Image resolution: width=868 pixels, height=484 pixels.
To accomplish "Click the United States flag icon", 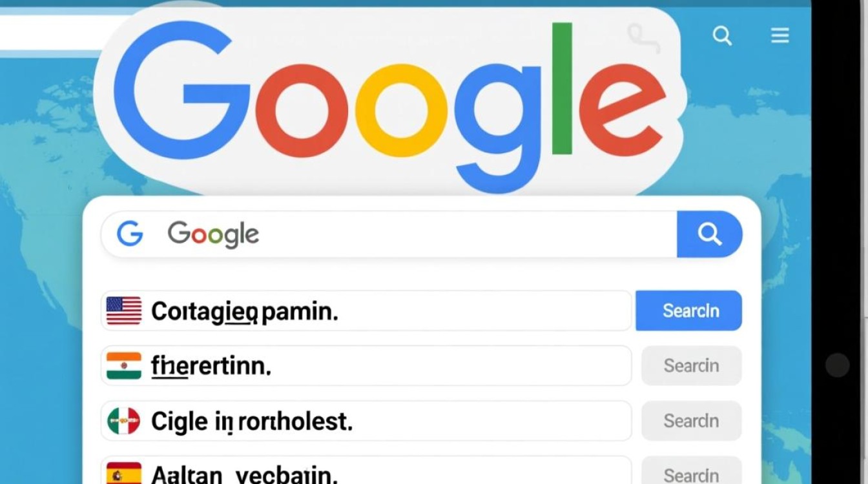I will [x=123, y=311].
